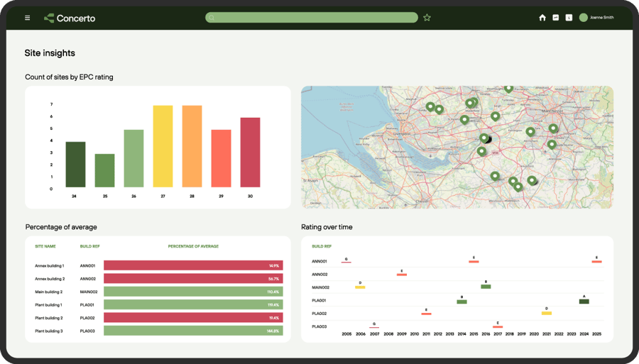Click PLA001 B rating marker at 2014
Screen dimensions: 639x364
(x=461, y=302)
